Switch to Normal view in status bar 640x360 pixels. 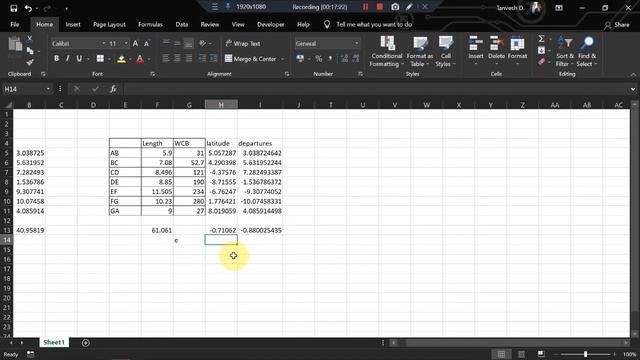(x=501, y=354)
